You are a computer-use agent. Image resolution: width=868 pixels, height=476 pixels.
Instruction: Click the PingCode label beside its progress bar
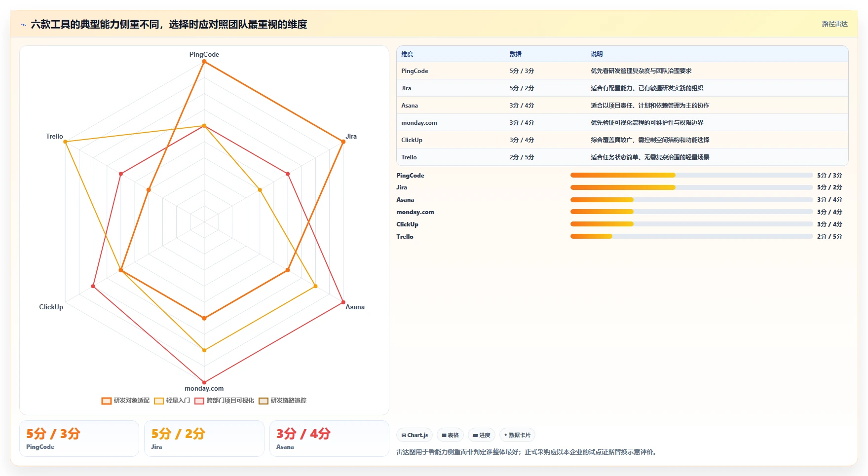(x=410, y=176)
